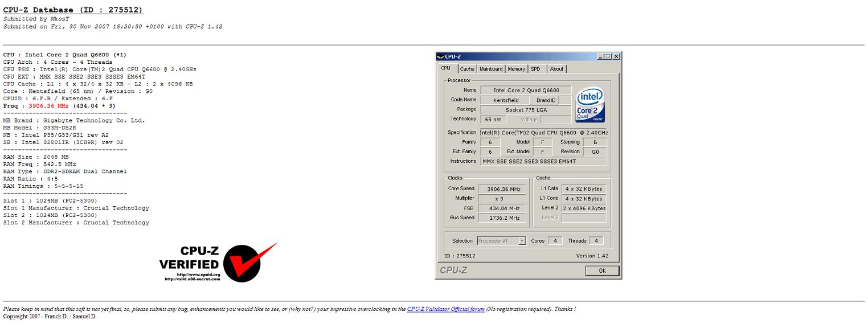
Task: Click the 'RAM Timings : 5-5-5-15' line
Action: tap(43, 186)
